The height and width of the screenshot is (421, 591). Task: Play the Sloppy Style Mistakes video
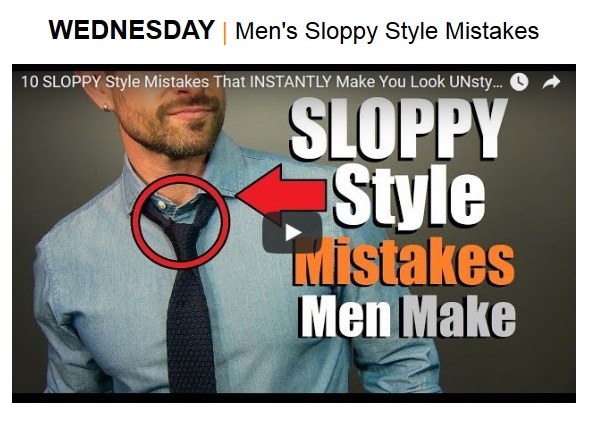click(292, 233)
